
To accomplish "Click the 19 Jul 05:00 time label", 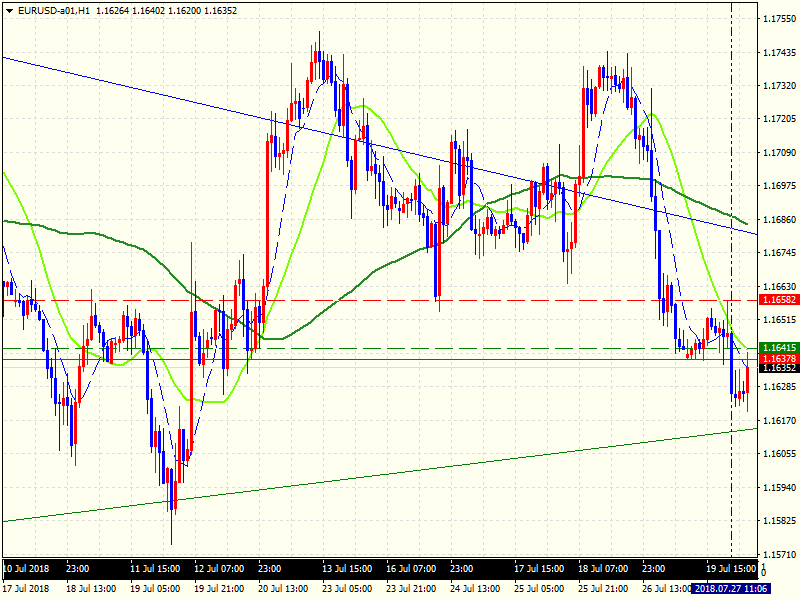I will (155, 589).
